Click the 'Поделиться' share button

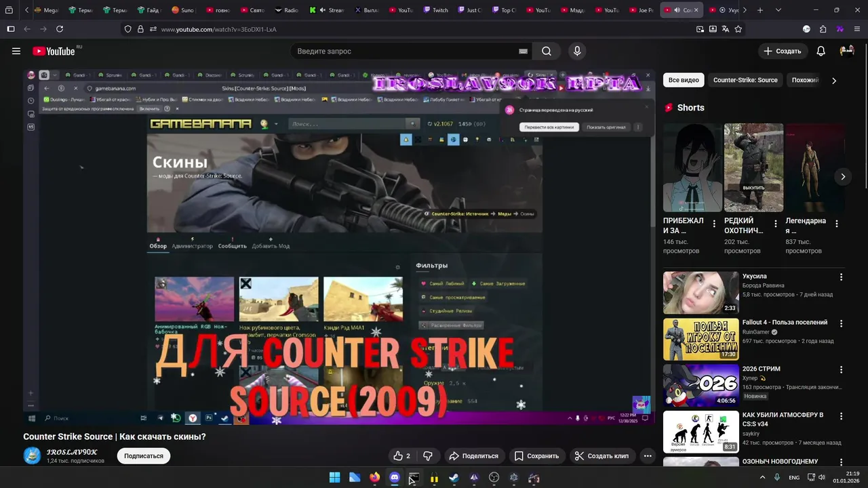tap(474, 456)
